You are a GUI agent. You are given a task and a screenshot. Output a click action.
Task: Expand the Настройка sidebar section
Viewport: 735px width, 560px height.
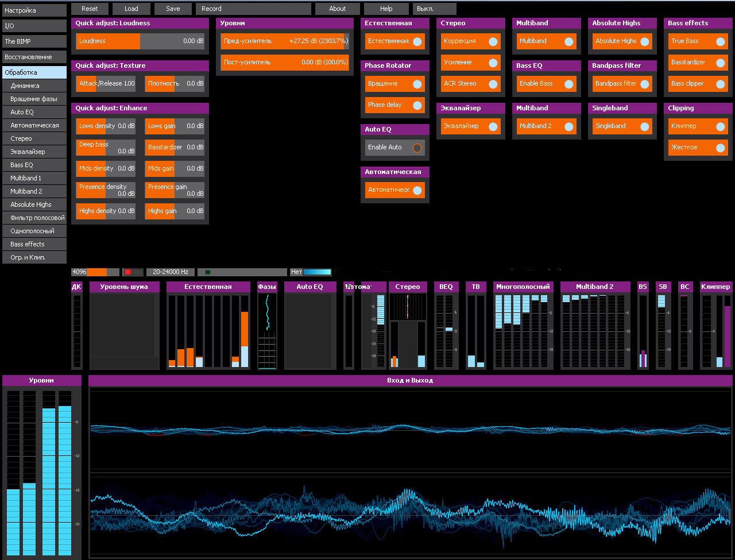tap(33, 10)
